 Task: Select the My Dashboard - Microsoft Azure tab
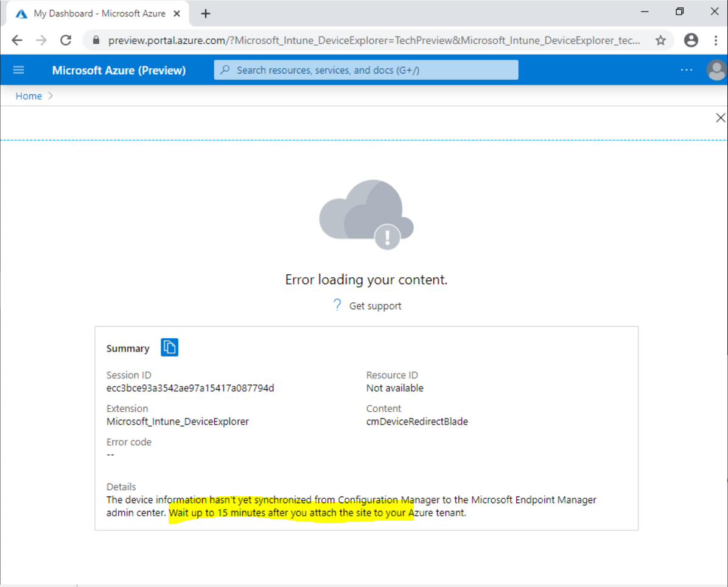[x=99, y=14]
